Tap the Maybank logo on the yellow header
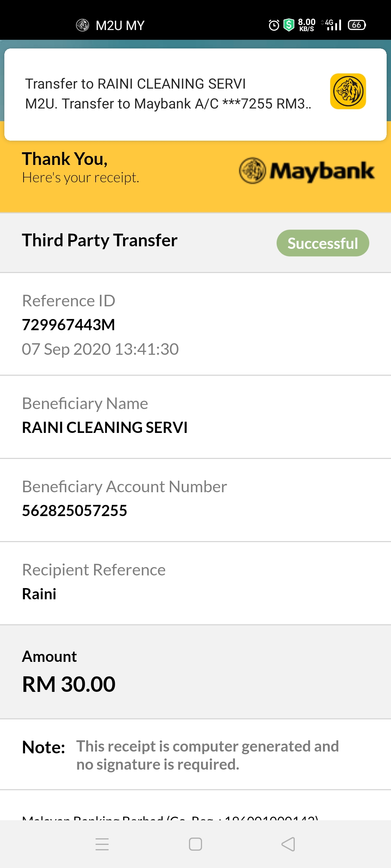 [x=307, y=171]
